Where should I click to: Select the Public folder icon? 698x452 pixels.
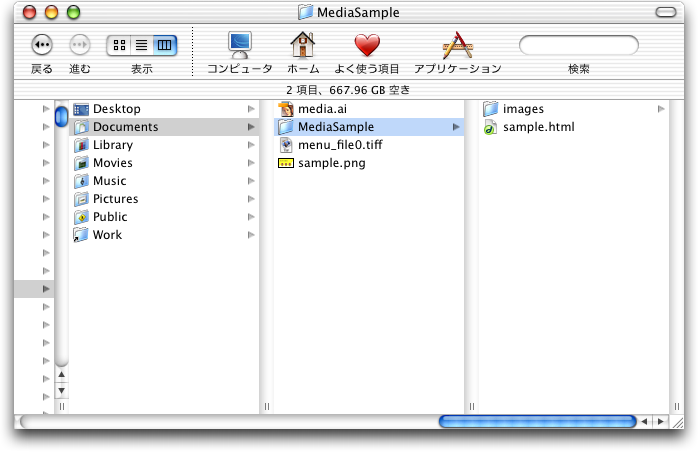(81, 217)
